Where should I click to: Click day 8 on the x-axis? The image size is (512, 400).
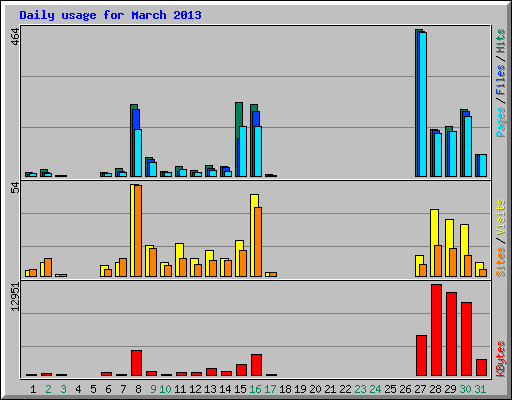point(138,389)
